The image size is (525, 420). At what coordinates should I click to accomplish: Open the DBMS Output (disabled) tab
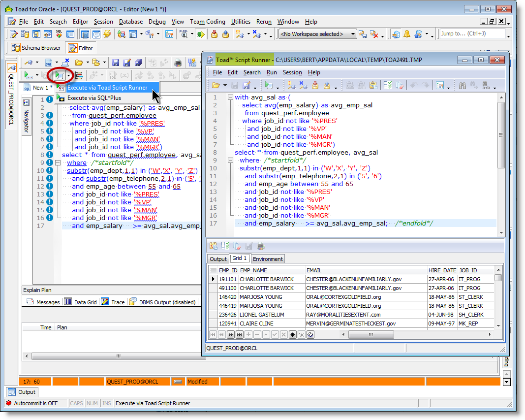coord(163,302)
